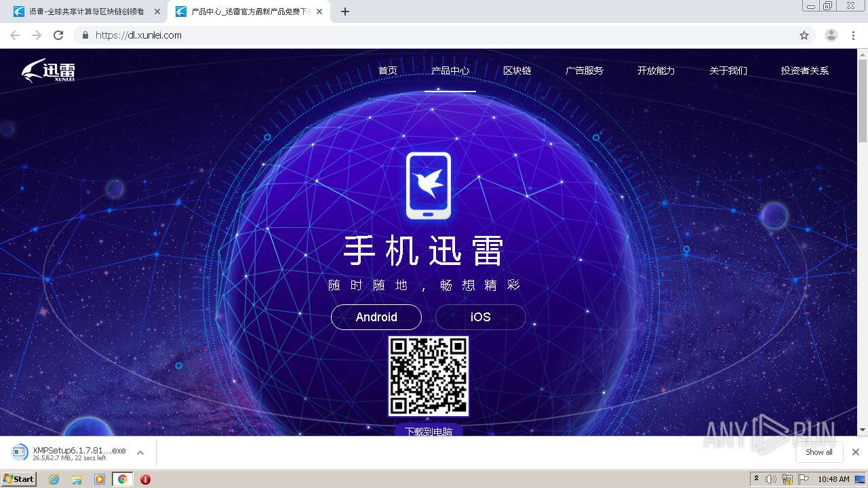Open the Chrome three-dot menu
This screenshot has width=868, height=488.
tap(853, 35)
